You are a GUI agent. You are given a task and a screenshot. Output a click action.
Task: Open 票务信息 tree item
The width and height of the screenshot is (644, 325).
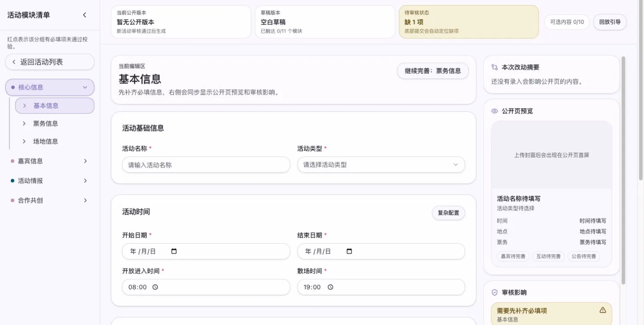[55, 123]
